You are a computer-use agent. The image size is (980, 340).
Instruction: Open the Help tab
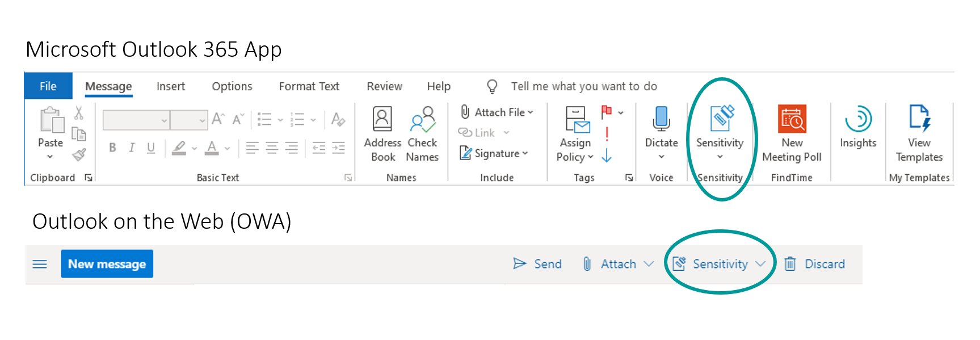pyautogui.click(x=439, y=86)
